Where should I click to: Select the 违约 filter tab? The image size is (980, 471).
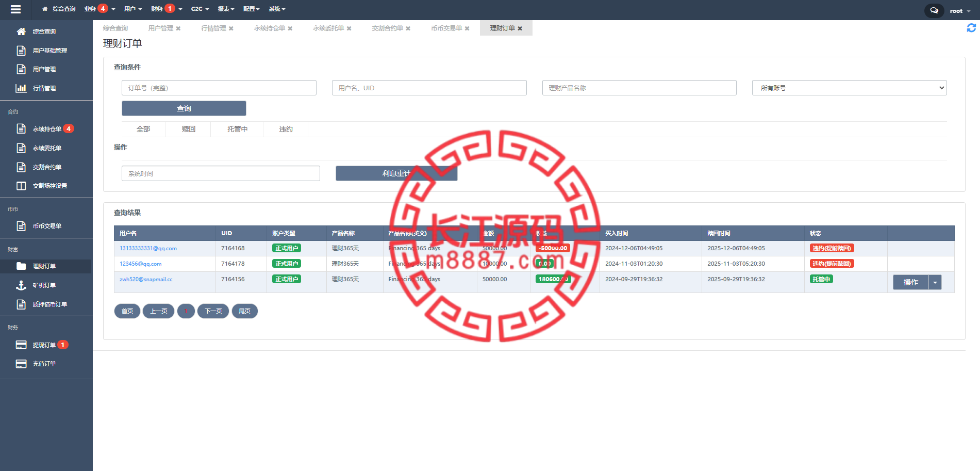(286, 129)
